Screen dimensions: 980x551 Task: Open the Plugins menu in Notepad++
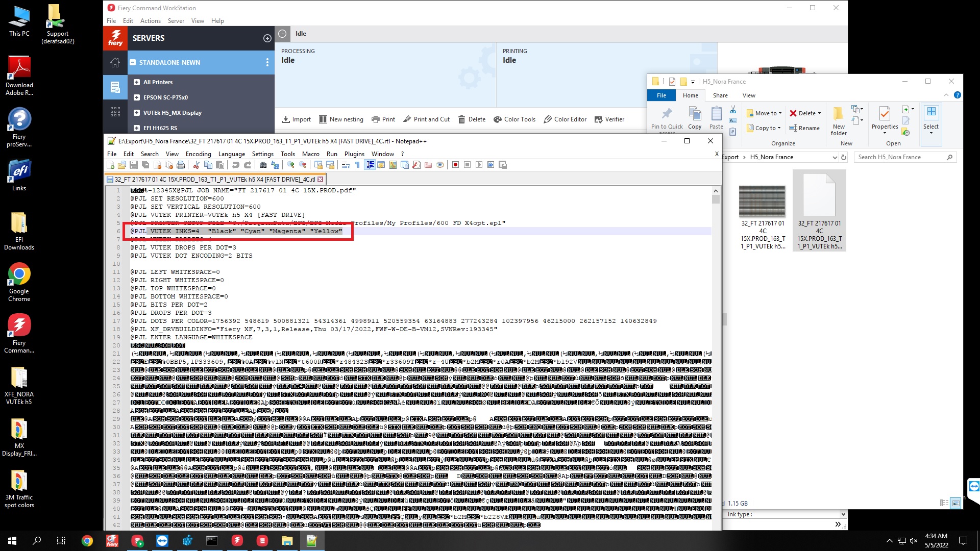354,154
